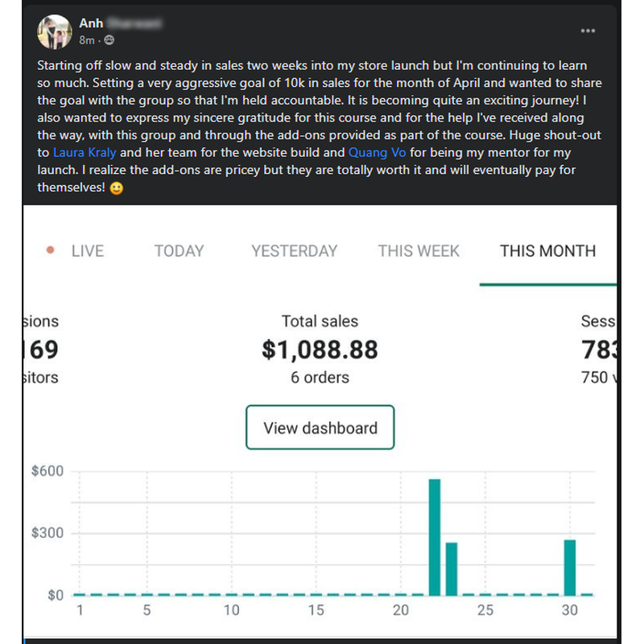The width and height of the screenshot is (644, 644).
Task: Open the post options three-dot menu
Action: pyautogui.click(x=588, y=31)
